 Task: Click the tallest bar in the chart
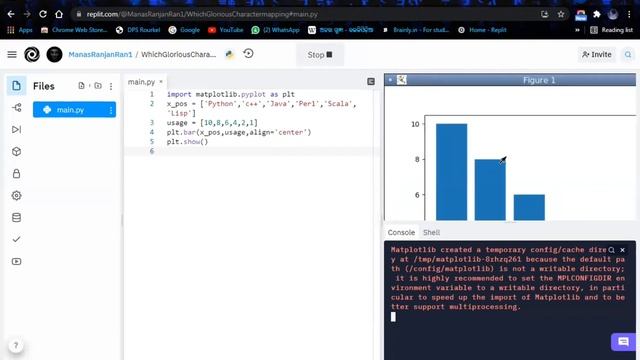(451, 172)
